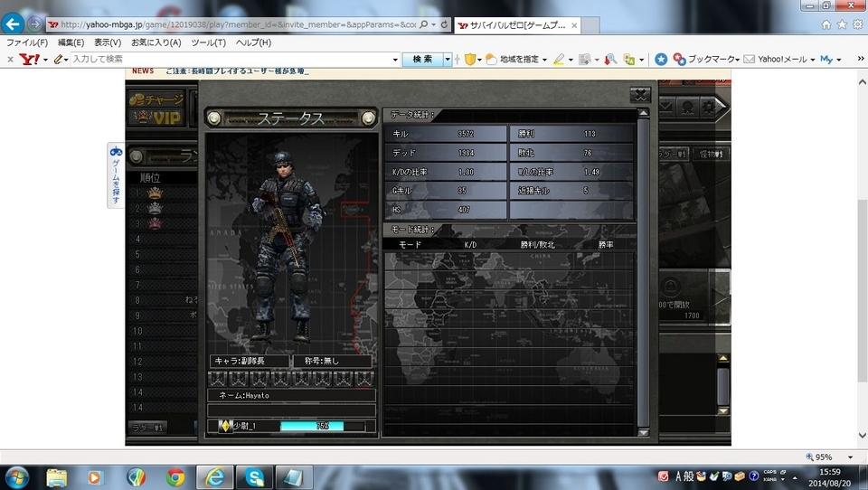Click the browser forward arrow
The width and height of the screenshot is (868, 490).
point(35,24)
